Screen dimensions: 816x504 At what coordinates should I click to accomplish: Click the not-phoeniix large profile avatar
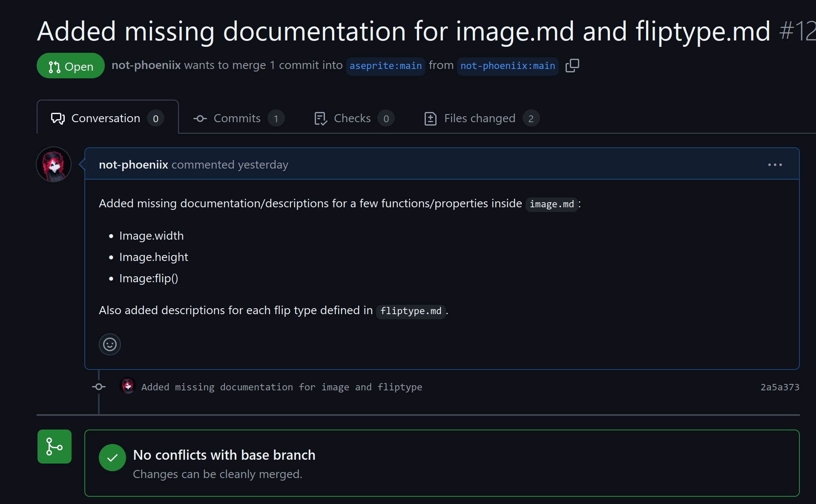(54, 164)
